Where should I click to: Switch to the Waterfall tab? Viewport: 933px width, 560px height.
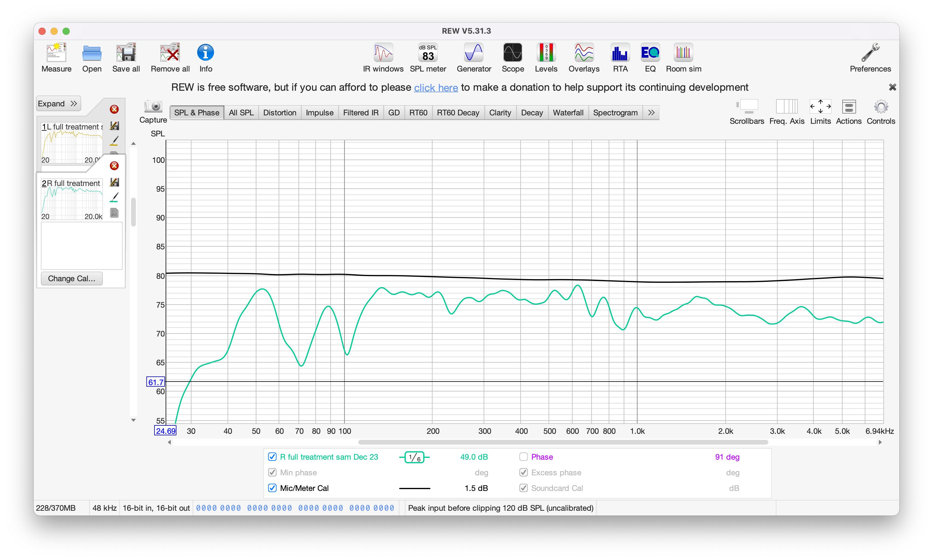568,112
